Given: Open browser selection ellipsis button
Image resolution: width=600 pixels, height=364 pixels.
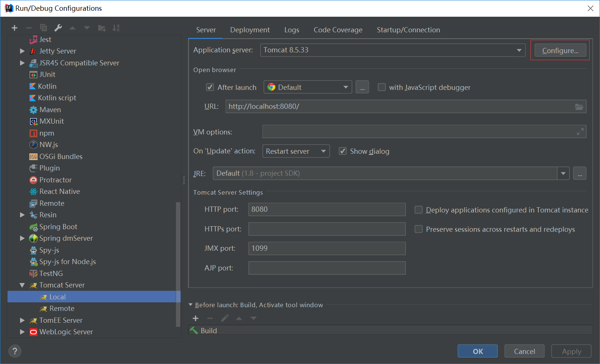Looking at the screenshot, I should (362, 87).
